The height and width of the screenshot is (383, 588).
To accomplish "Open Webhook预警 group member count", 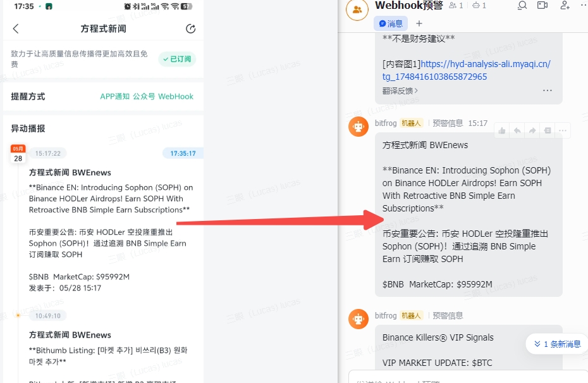I will point(456,5).
